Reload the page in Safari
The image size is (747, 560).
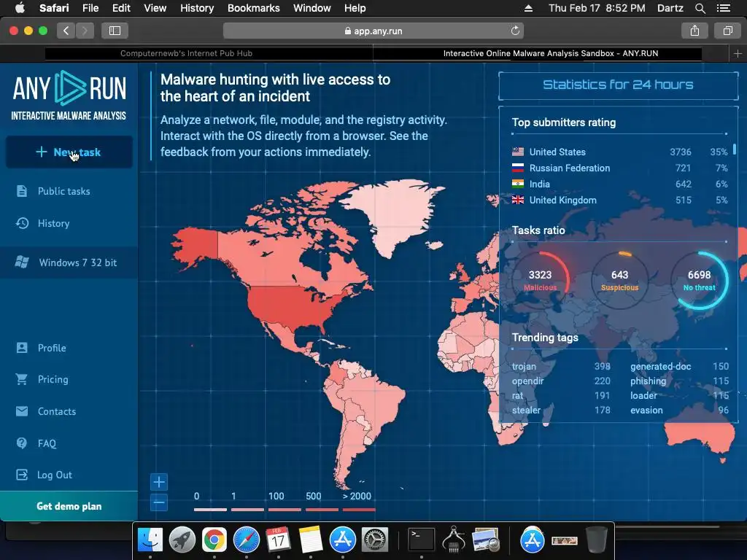515,31
